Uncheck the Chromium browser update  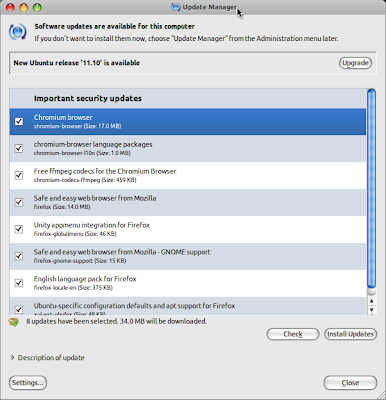pos(19,121)
